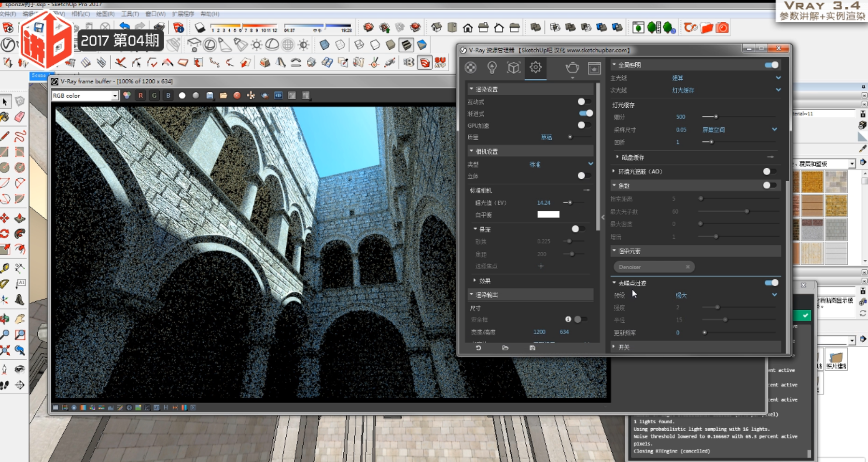The width and height of the screenshot is (868, 462).
Task: Toggle the 立体 stereo camera switch
Action: (x=584, y=176)
